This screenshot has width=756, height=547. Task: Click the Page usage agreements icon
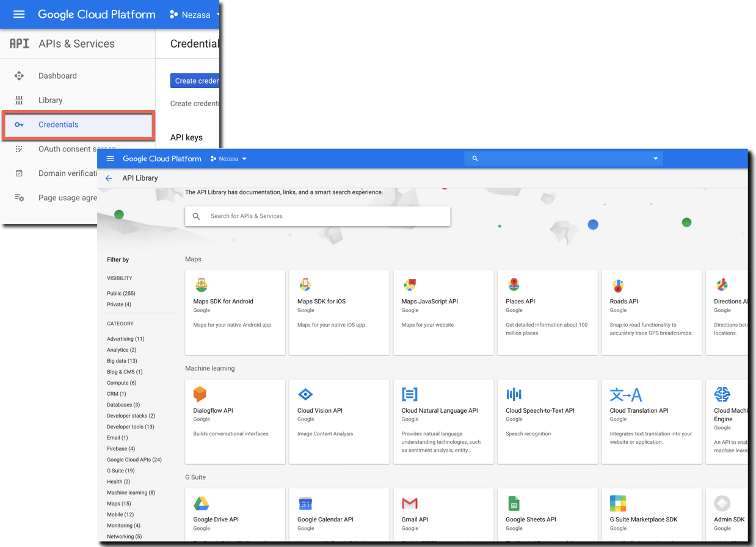click(19, 198)
